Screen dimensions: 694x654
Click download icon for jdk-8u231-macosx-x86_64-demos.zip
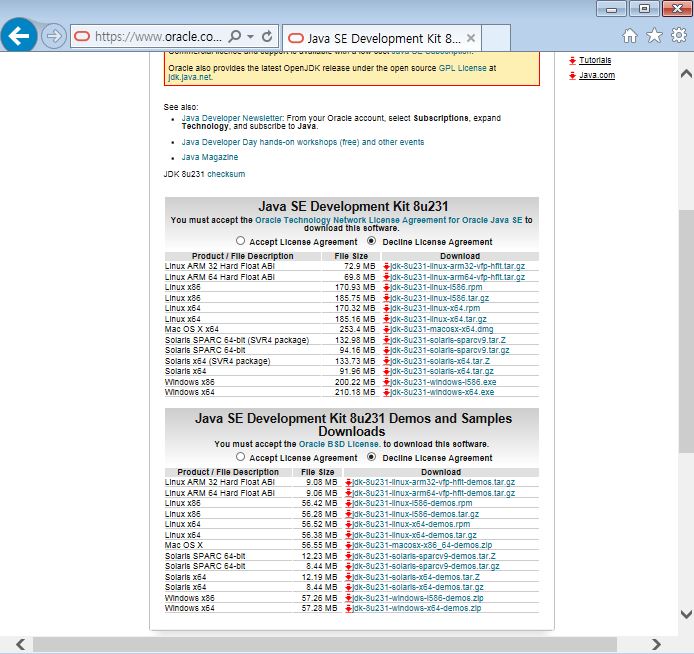tap(349, 546)
